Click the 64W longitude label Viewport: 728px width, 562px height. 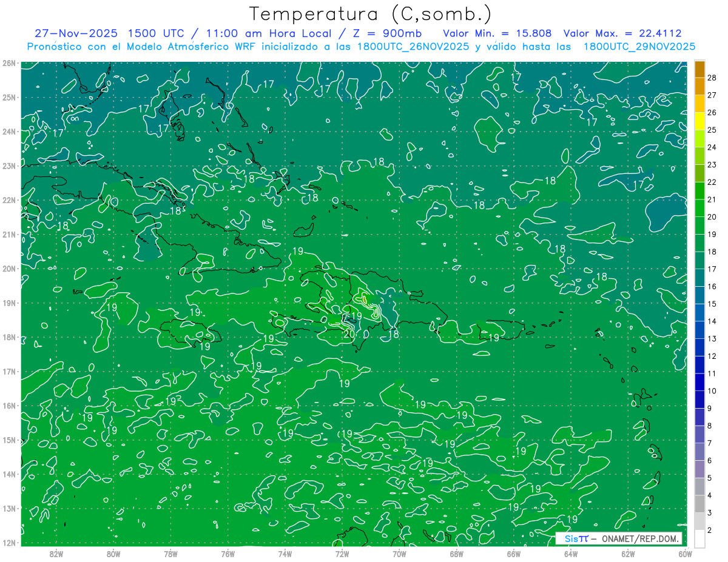(570, 554)
